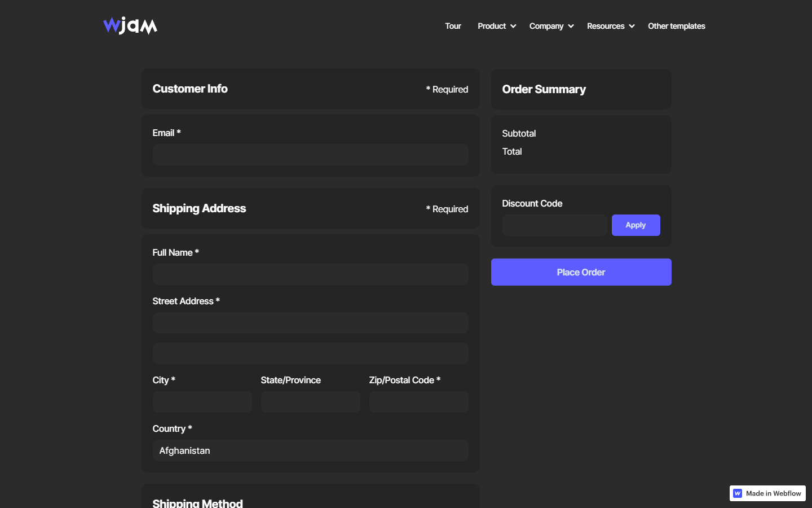The width and height of the screenshot is (812, 508).
Task: Click the Webflow badge icon
Action: pos(738,493)
